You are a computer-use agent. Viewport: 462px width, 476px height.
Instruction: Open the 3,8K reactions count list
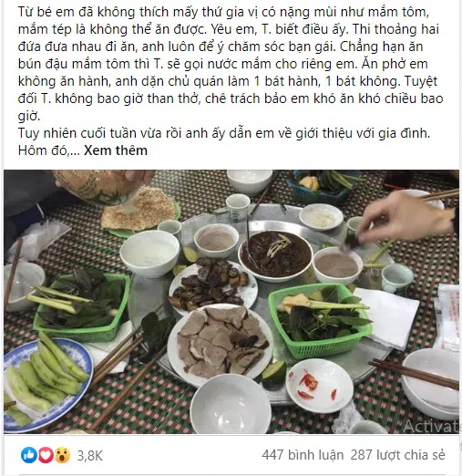(x=90, y=456)
